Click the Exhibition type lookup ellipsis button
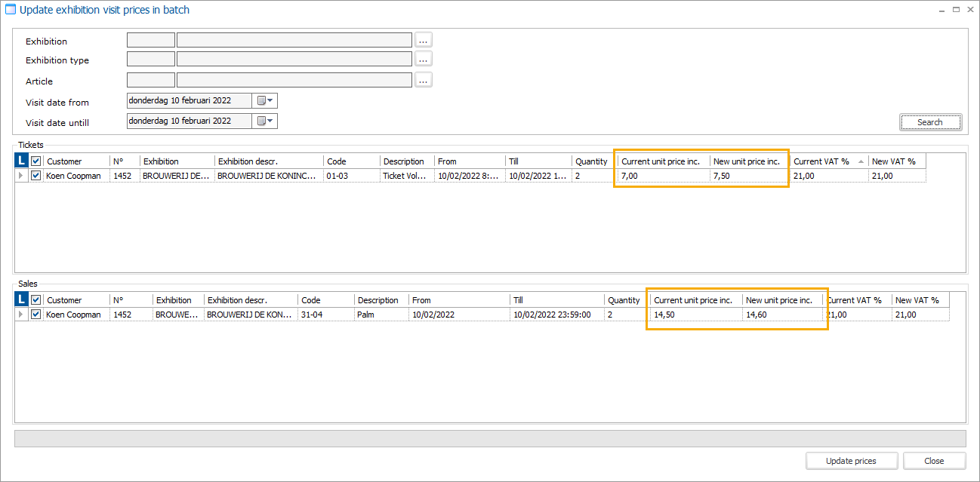Image resolution: width=980 pixels, height=482 pixels. click(x=423, y=60)
